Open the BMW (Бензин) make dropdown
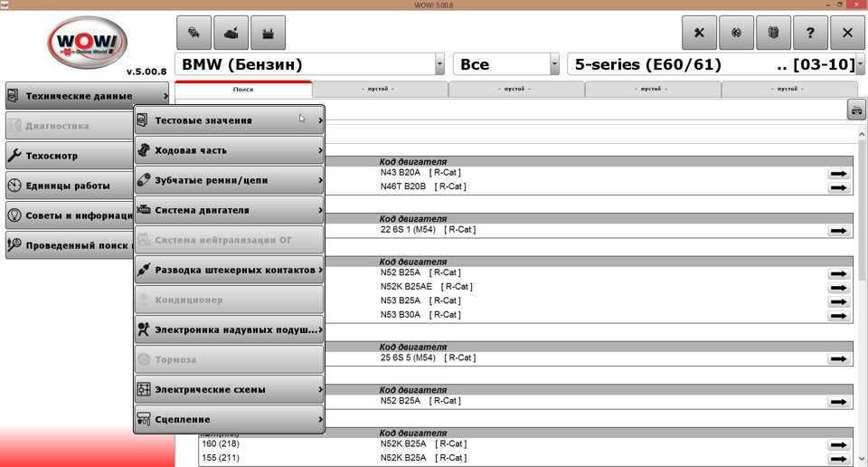868x467 pixels. pyautogui.click(x=439, y=64)
